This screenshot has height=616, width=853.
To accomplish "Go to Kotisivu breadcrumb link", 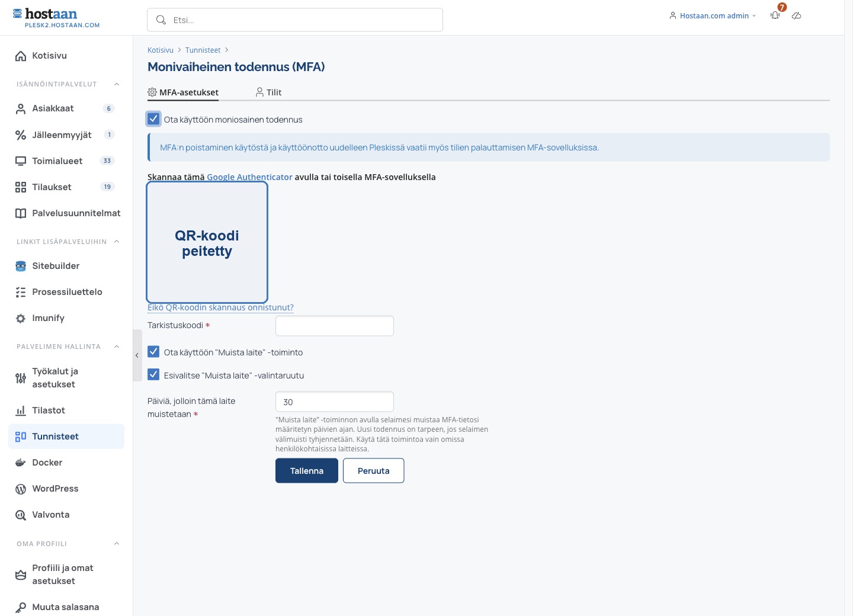I will (x=161, y=50).
